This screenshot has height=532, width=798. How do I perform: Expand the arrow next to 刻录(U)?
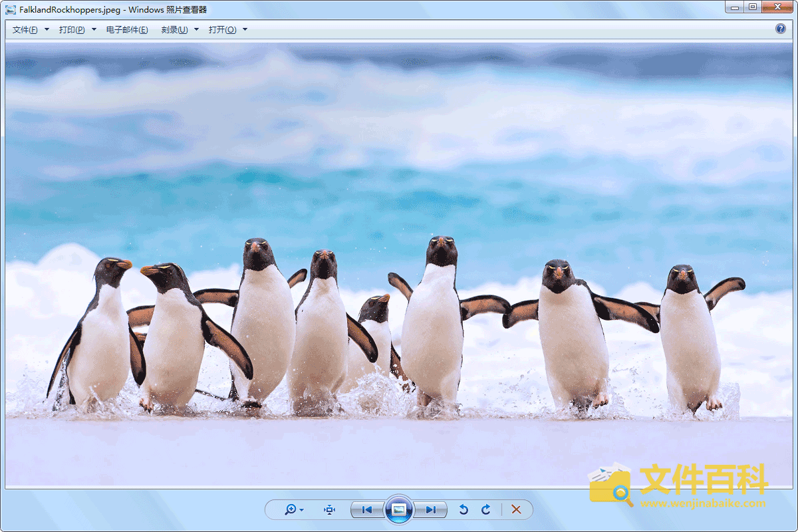(196, 29)
